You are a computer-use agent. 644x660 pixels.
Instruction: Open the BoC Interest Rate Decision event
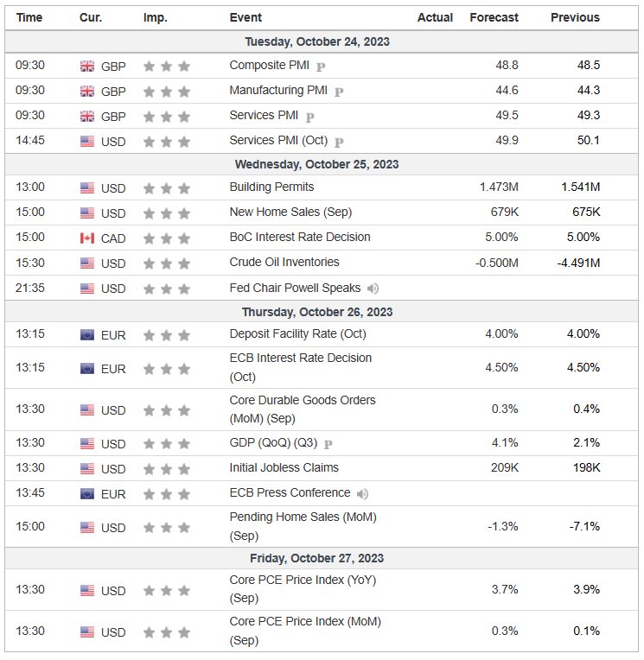click(300, 237)
